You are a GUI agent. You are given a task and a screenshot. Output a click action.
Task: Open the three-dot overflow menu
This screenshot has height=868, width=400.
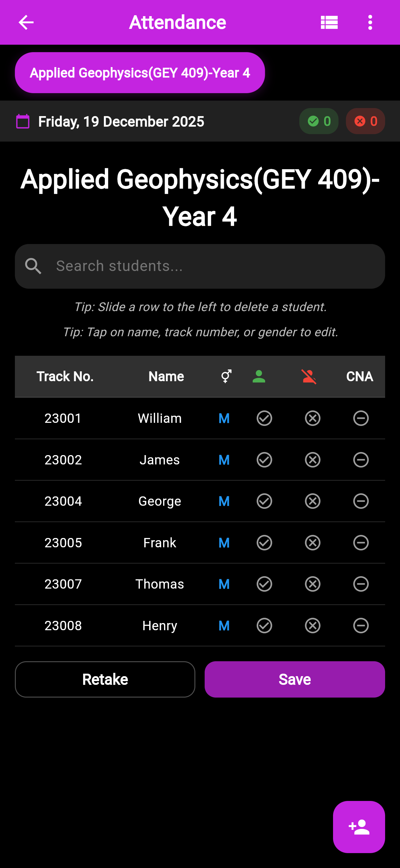click(370, 23)
